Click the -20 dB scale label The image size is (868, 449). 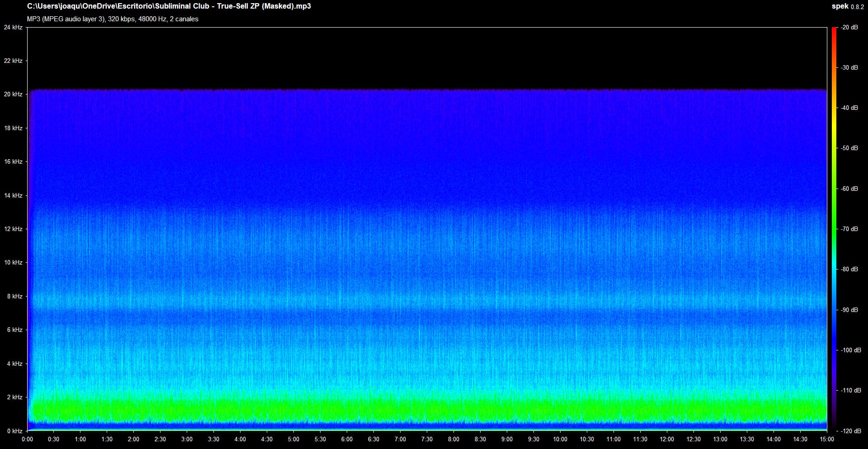[x=849, y=28]
